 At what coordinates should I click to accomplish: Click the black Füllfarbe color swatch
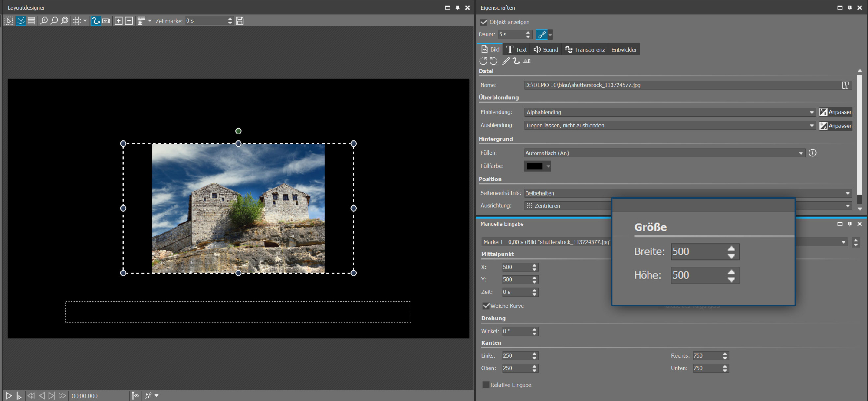click(x=534, y=166)
